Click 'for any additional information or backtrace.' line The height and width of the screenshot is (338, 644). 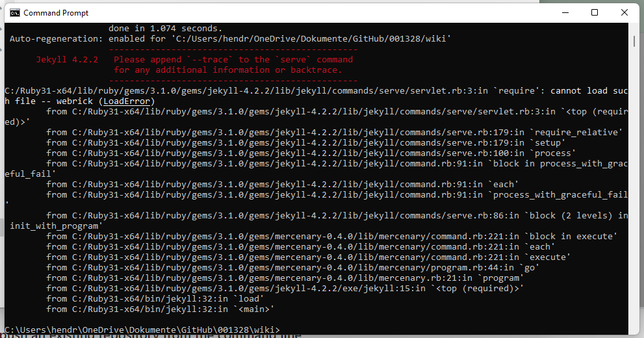[x=227, y=70]
